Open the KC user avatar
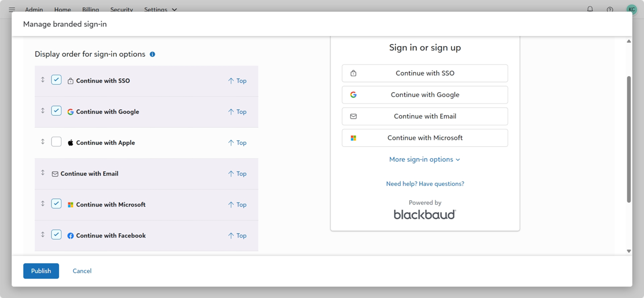Viewport: 644px width, 298px height. click(631, 9)
